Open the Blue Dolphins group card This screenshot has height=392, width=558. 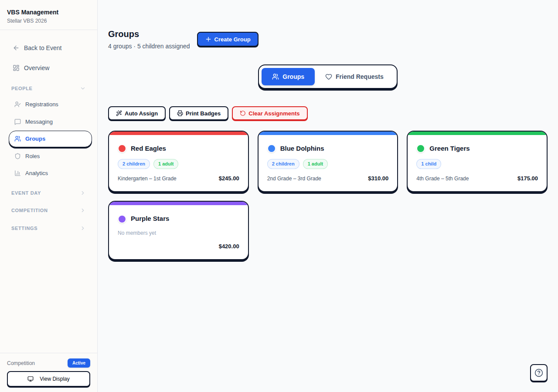(x=327, y=161)
